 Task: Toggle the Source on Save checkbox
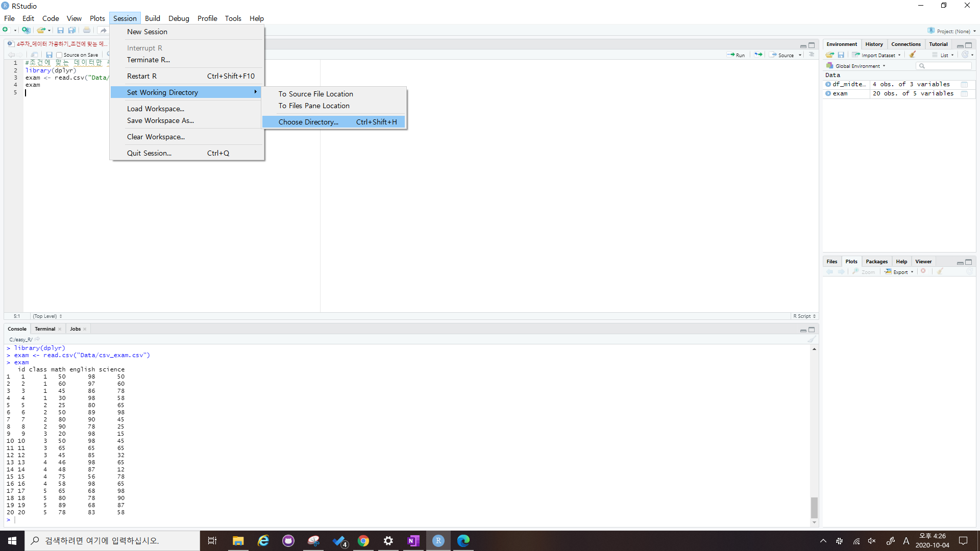tap(59, 55)
